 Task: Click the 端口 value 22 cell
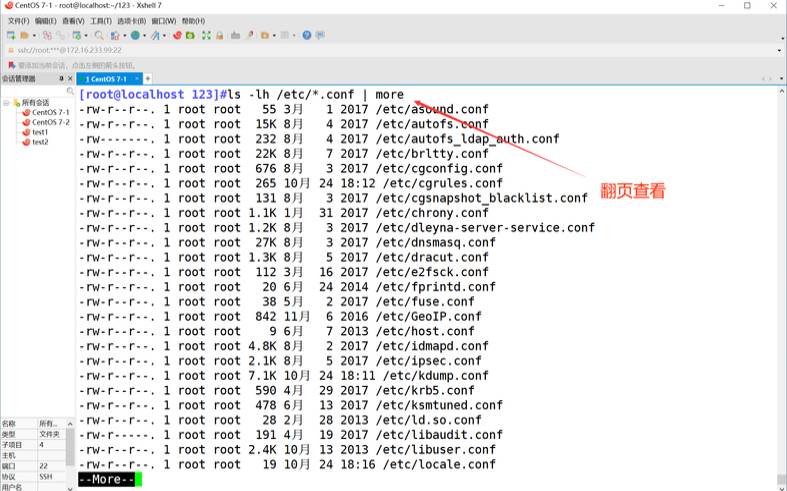[52, 466]
